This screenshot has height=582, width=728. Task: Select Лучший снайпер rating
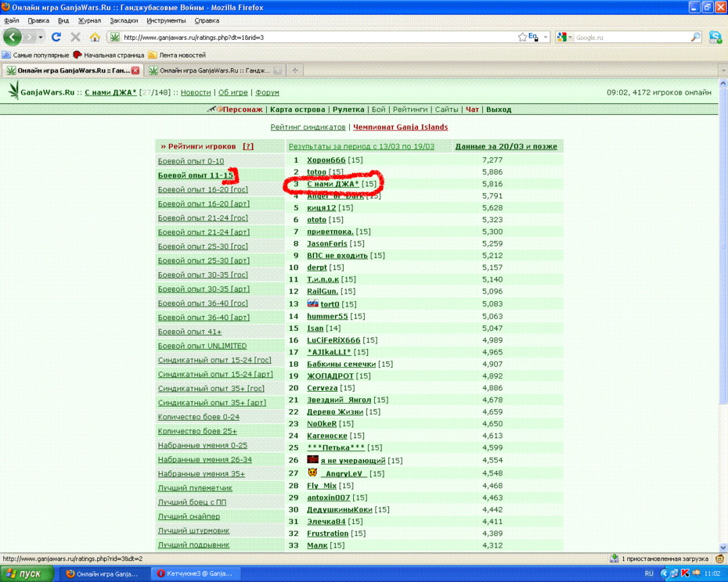(189, 516)
